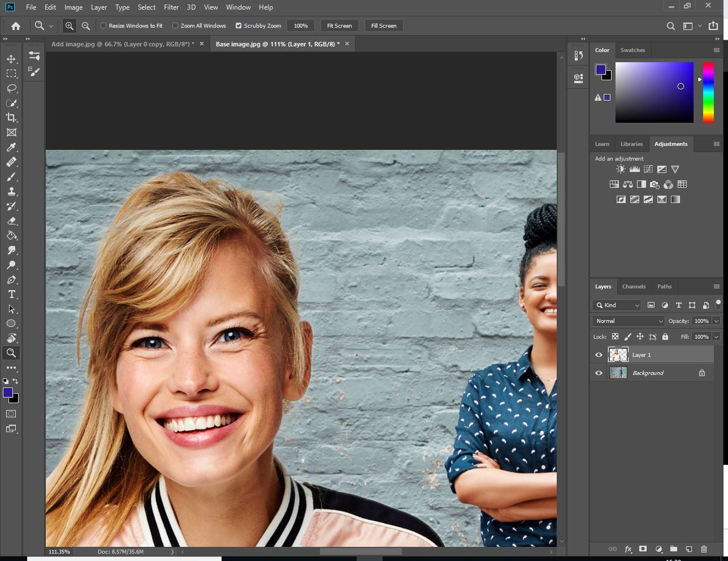Select the Hand tool
This screenshot has width=728, height=561.
tap(11, 338)
